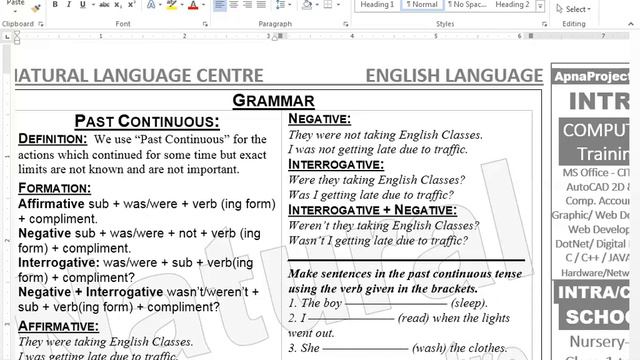Open the Borders dropdown arrow
Viewport: 640px width, 360px height.
(338, 5)
